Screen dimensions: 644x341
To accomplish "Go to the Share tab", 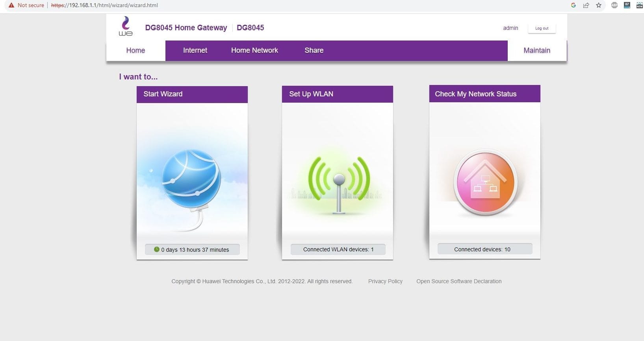I will pyautogui.click(x=314, y=50).
